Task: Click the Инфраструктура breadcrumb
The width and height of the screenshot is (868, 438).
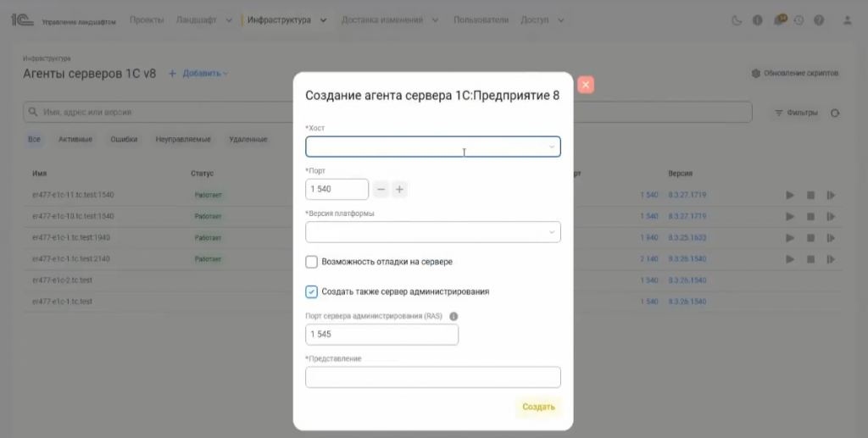Action: (x=47, y=58)
